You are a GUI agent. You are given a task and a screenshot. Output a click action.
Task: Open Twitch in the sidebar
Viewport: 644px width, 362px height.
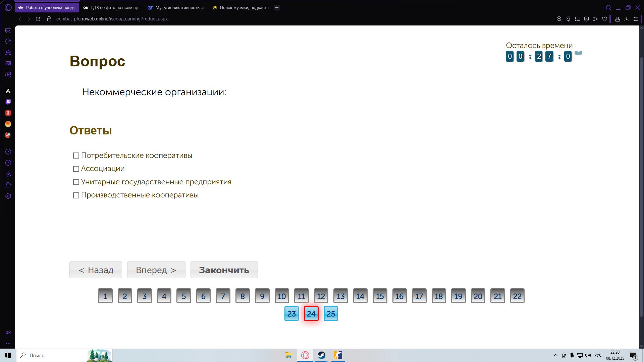[x=8, y=102]
